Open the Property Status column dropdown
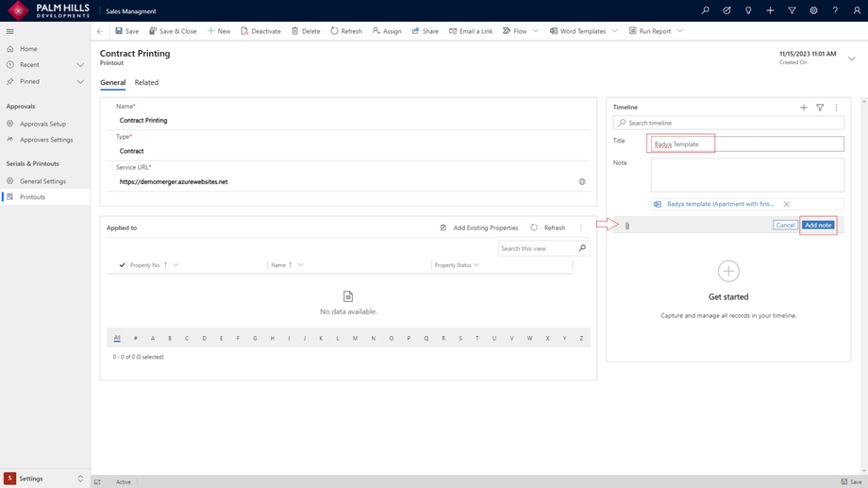Image resolution: width=868 pixels, height=488 pixels. 476,265
